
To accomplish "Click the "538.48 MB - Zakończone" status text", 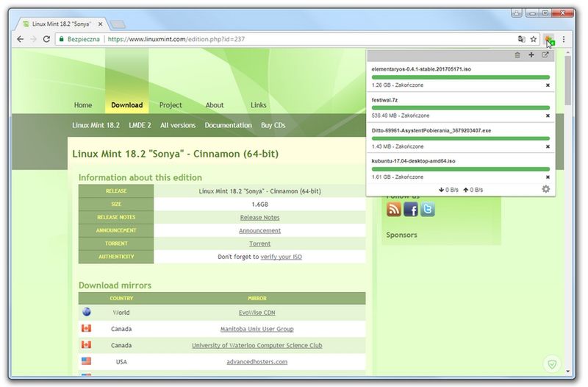I will (401, 116).
